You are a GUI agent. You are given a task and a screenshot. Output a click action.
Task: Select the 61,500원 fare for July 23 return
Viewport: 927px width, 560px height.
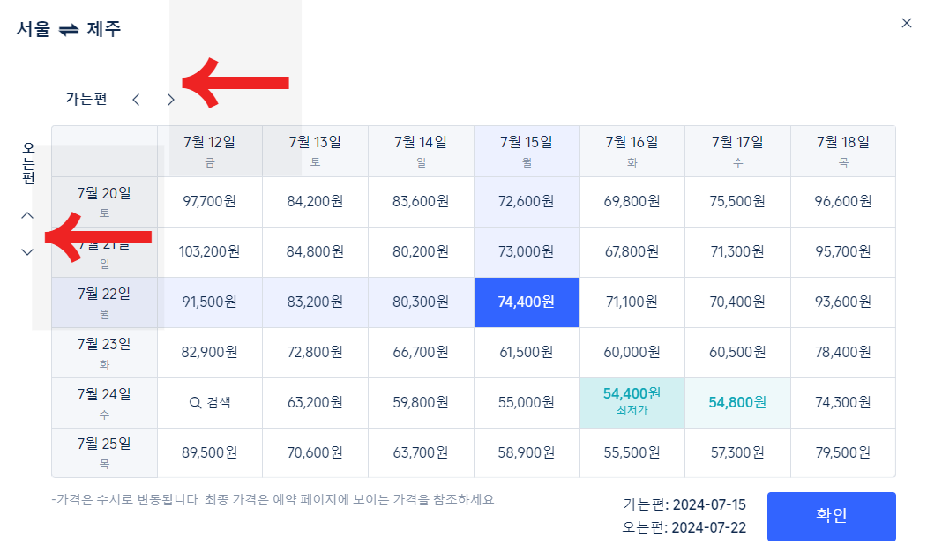point(527,352)
